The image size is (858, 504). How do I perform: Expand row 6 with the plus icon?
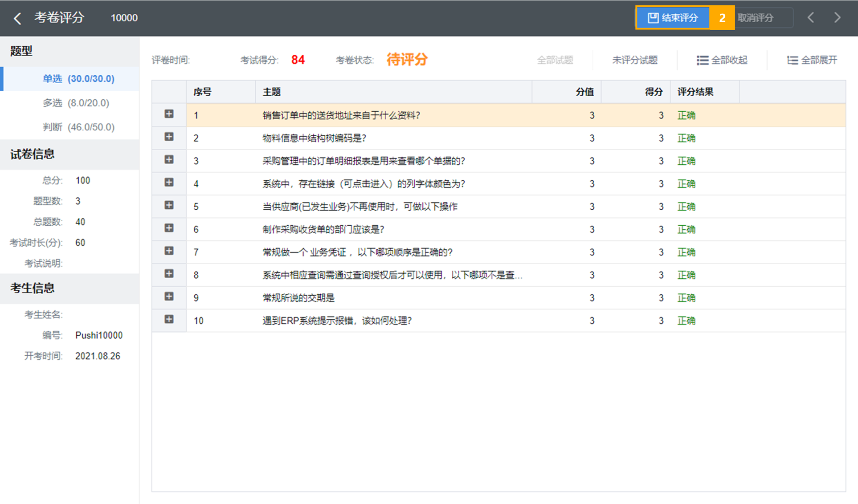[x=169, y=228]
